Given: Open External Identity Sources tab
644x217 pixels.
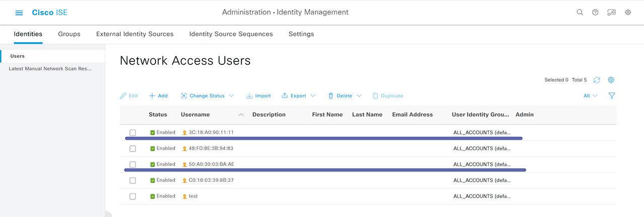Looking at the screenshot, I should coord(135,34).
